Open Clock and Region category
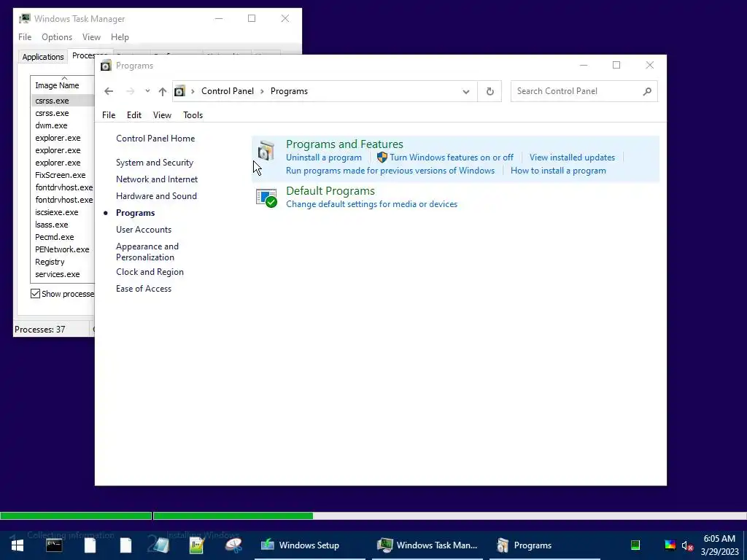The width and height of the screenshot is (747, 560). pyautogui.click(x=150, y=271)
